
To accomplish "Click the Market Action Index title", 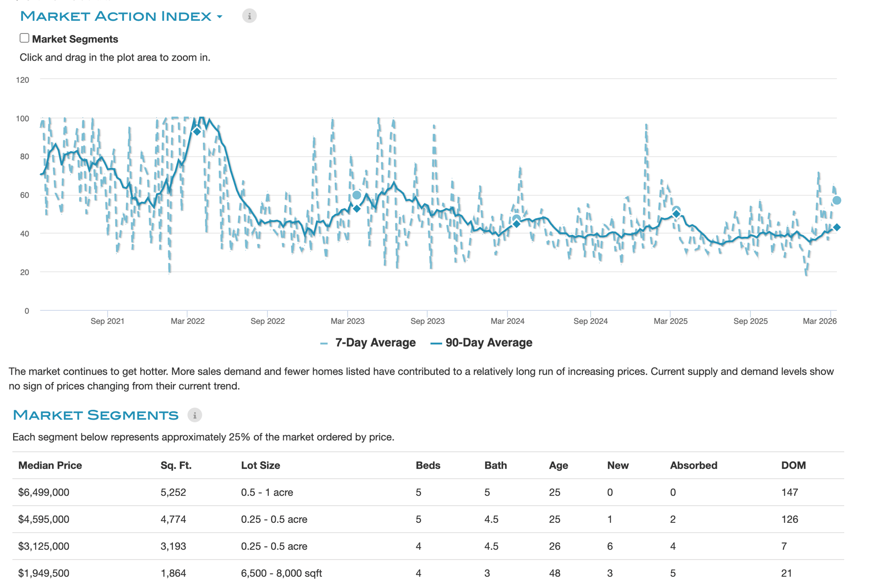I will [116, 16].
